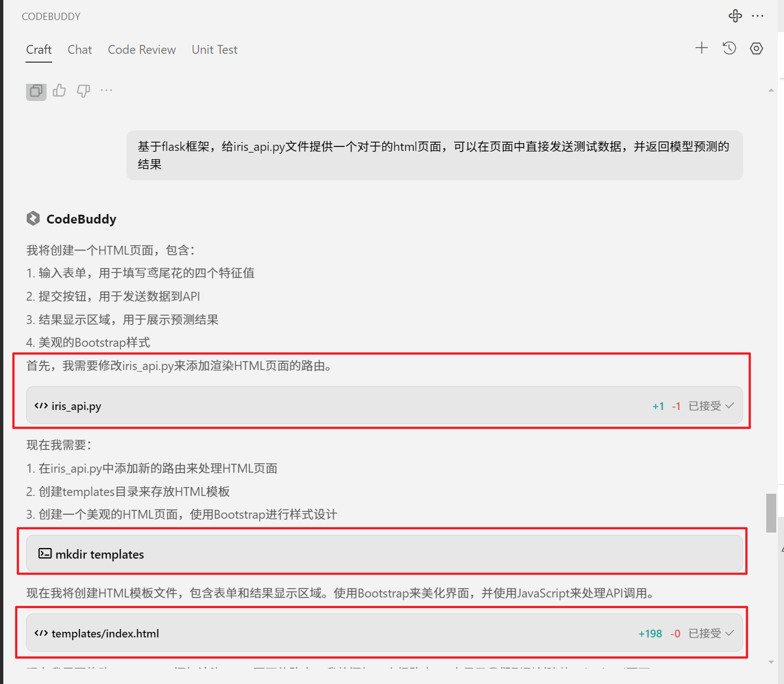This screenshot has height=684, width=784.
Task: Expand the templates/index.html accepted status chevron
Action: pyautogui.click(x=730, y=633)
